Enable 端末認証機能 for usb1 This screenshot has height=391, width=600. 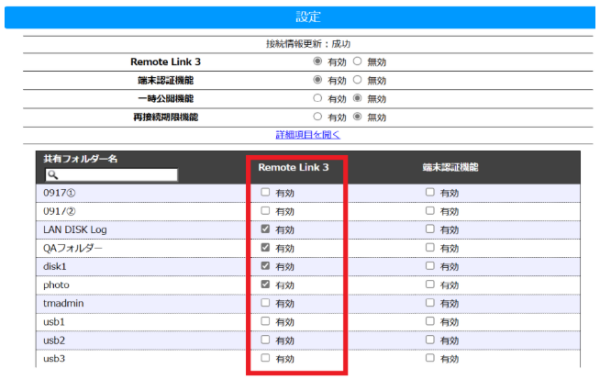pyautogui.click(x=430, y=321)
